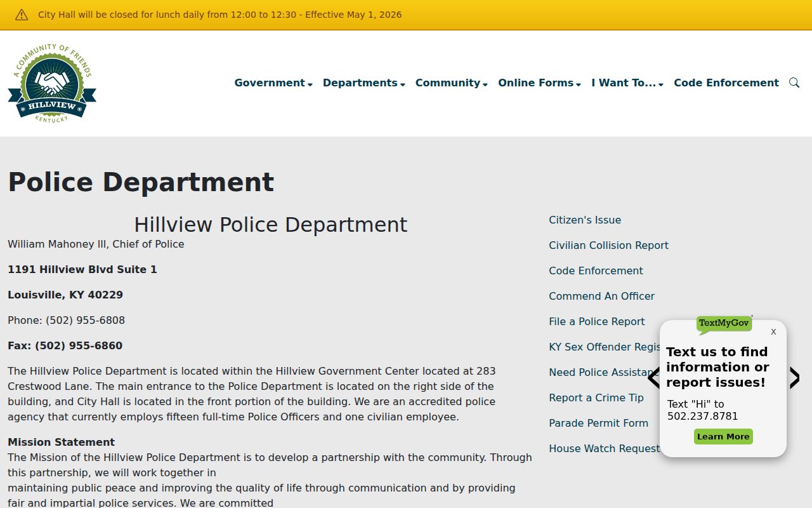The width and height of the screenshot is (812, 508).
Task: Click the William Mahoney III chief line
Action: 96,244
